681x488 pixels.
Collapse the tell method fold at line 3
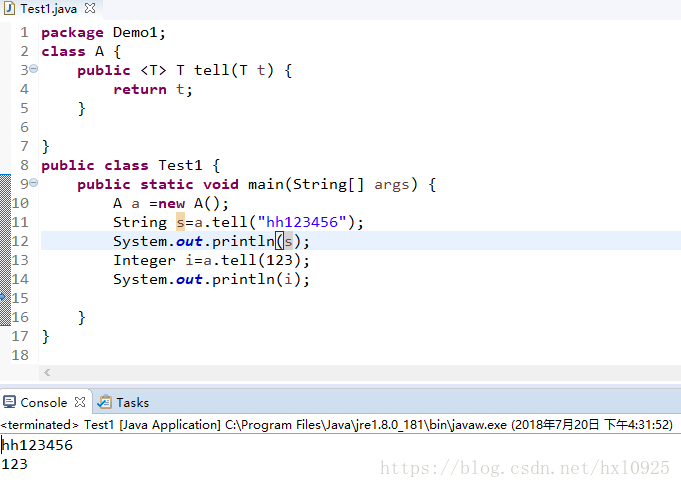(33, 69)
